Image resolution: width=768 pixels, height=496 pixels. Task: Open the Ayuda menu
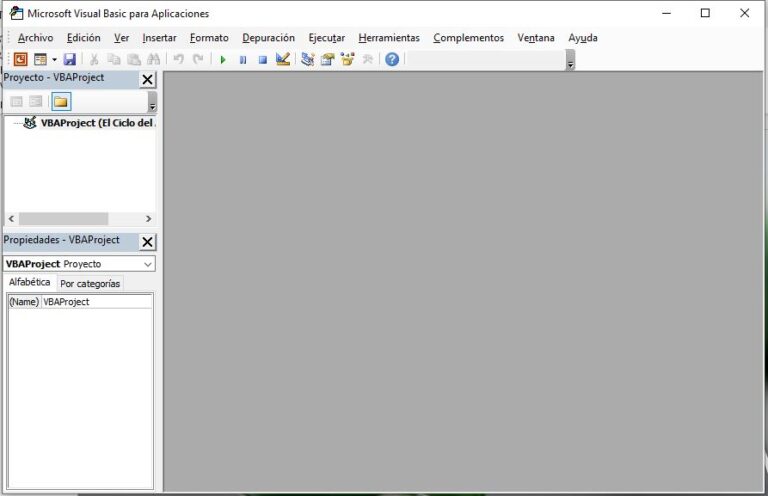tap(582, 38)
